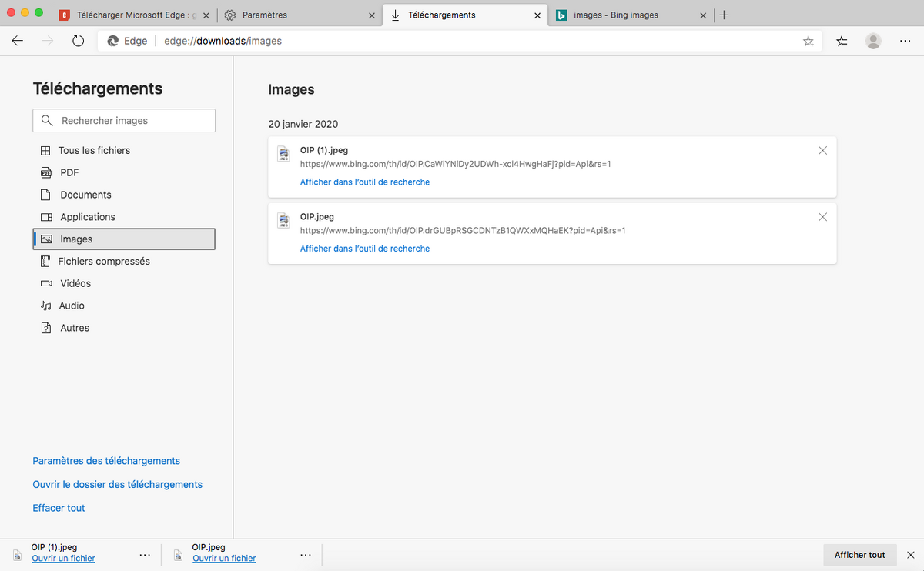This screenshot has height=571, width=924.
Task: Focus the Rechercher images search box
Action: [x=124, y=121]
